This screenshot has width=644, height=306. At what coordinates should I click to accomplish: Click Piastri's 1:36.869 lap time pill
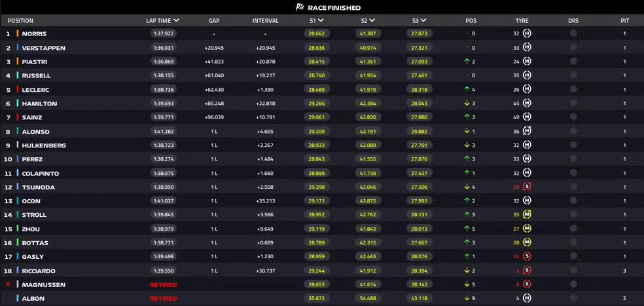pos(164,62)
